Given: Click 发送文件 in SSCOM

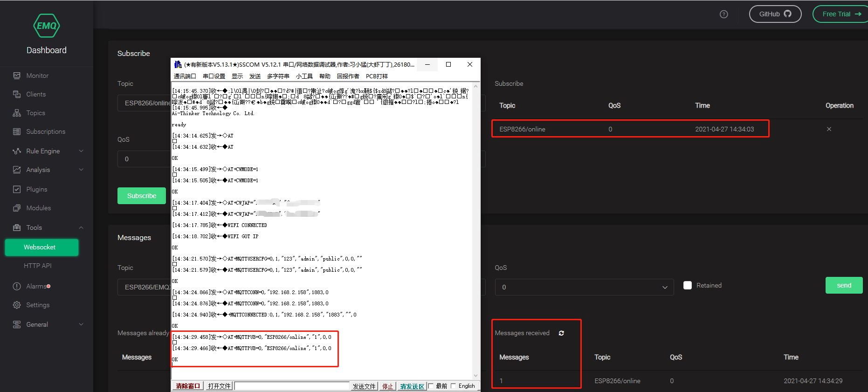Looking at the screenshot, I should click(364, 386).
